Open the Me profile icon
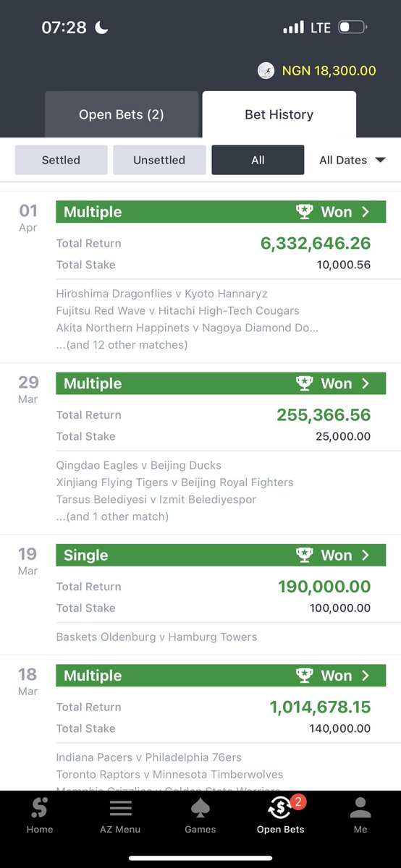401x868 pixels. 360,808
